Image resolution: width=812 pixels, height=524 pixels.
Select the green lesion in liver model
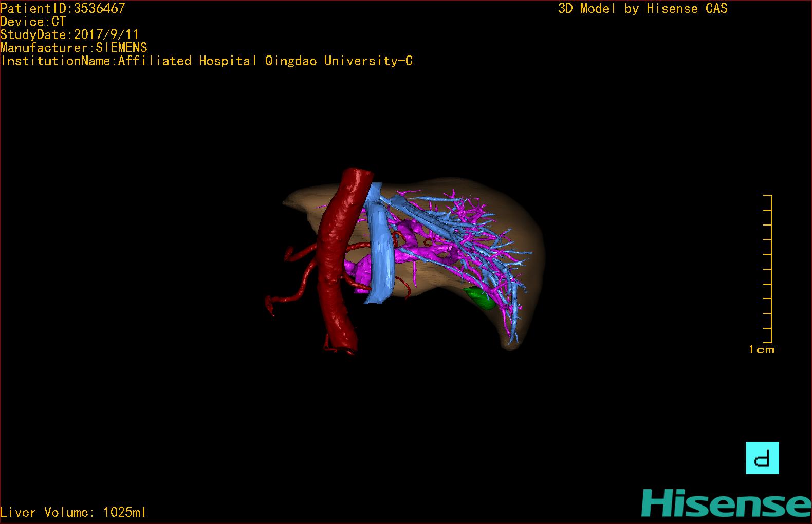point(479,298)
